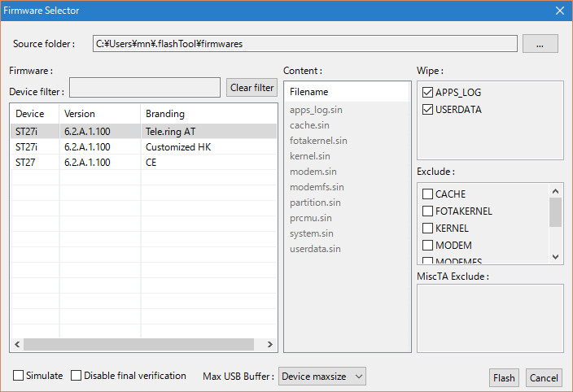Toggle the MODEM exclude checkbox

(428, 246)
